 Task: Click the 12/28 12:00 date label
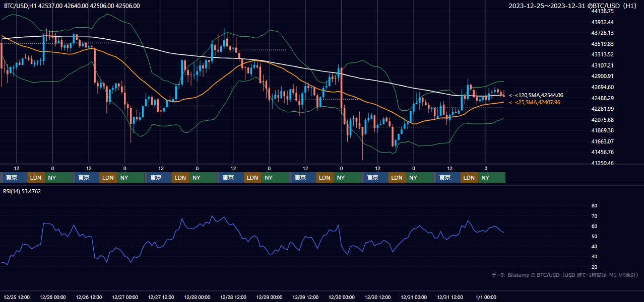(x=233, y=297)
